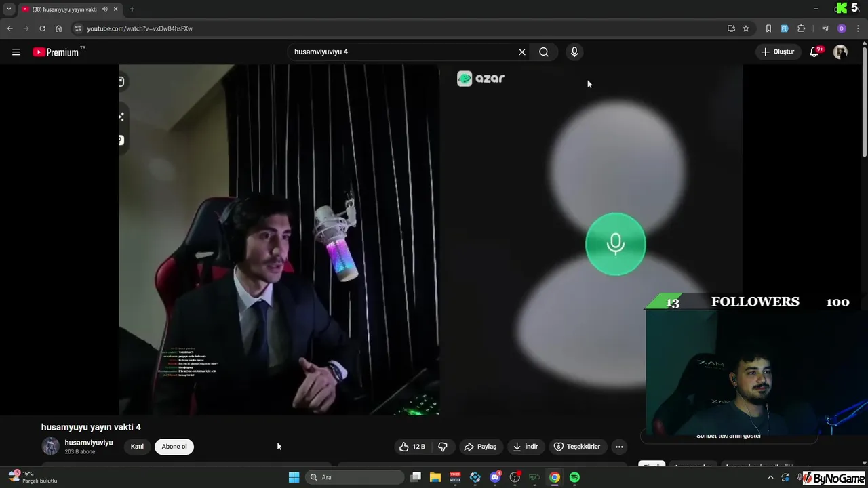Go back with the browser back arrow
Screen dimensions: 868x488
click(x=9, y=28)
